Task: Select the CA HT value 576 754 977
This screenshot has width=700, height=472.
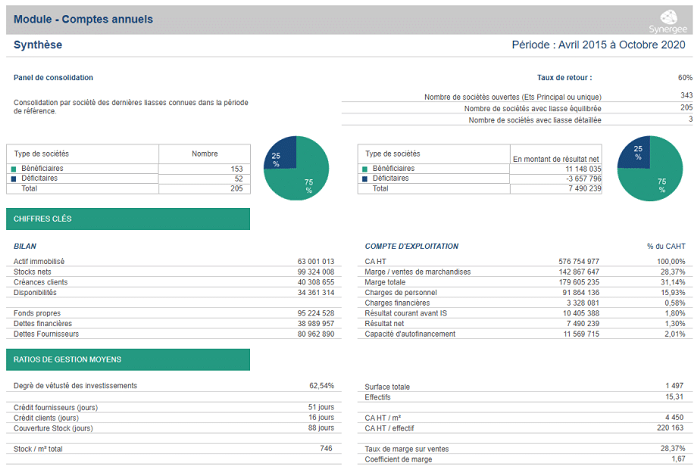Action: coord(578,261)
